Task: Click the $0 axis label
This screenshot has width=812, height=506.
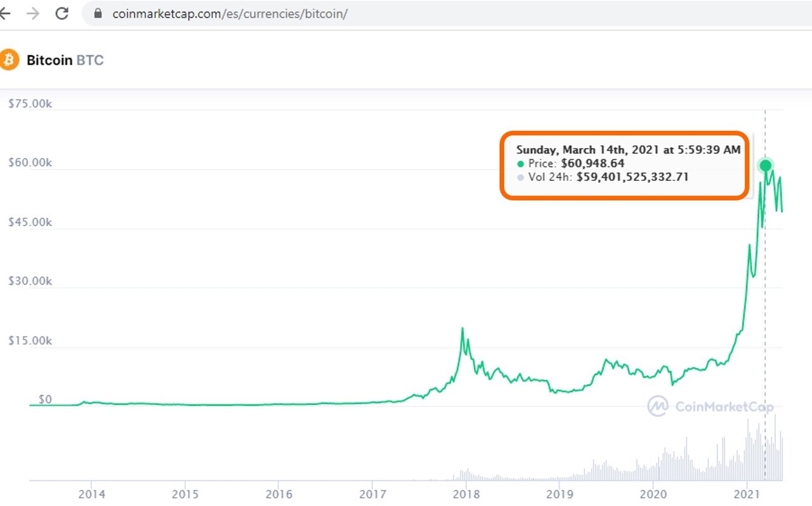Action: [45, 399]
